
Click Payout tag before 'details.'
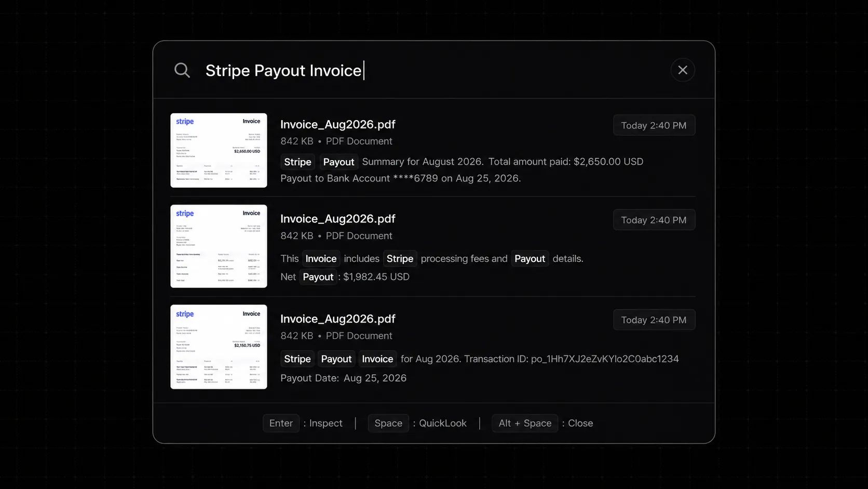tap(530, 259)
